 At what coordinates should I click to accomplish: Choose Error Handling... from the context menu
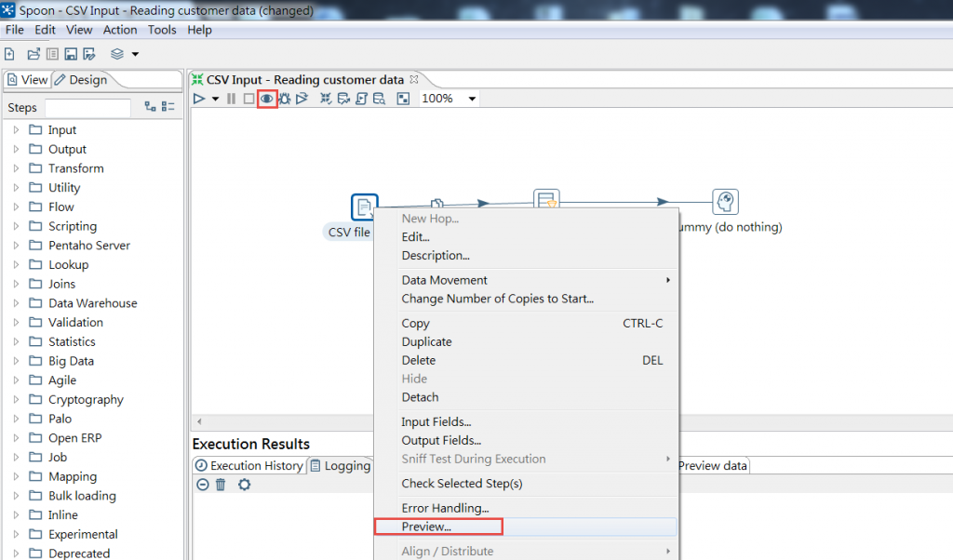tap(526, 508)
